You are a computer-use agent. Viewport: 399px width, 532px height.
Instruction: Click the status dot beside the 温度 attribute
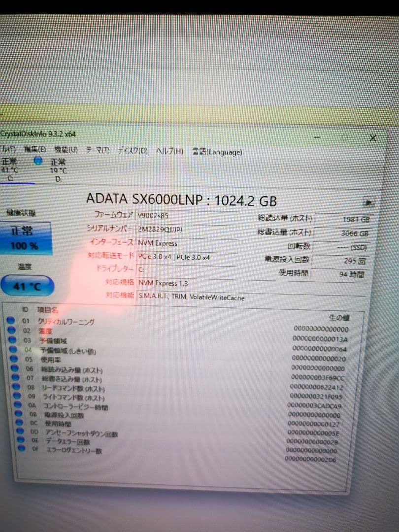[11, 331]
